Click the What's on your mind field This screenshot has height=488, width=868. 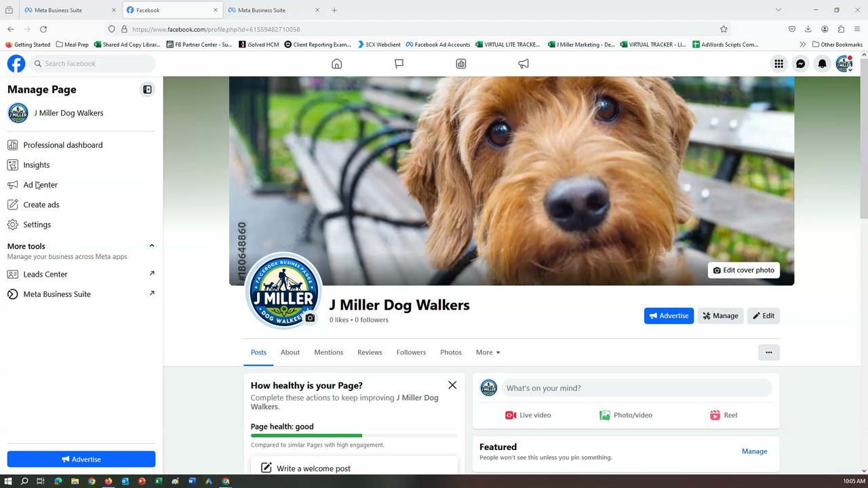click(x=637, y=388)
